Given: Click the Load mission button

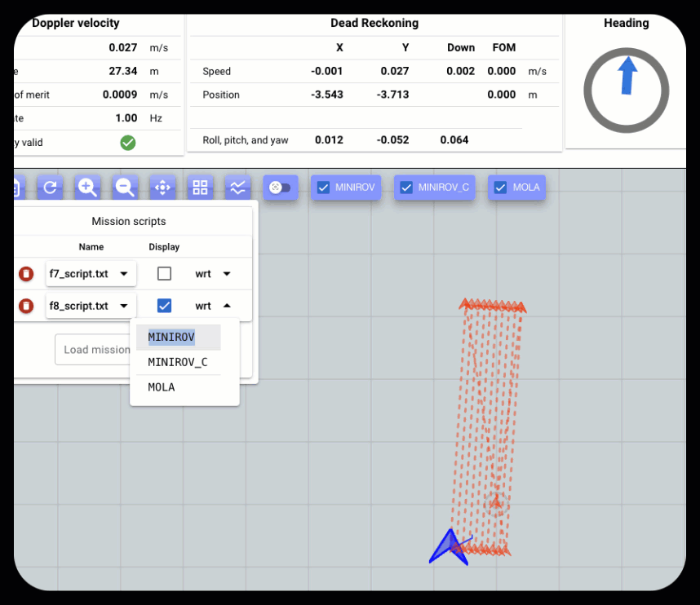Looking at the screenshot, I should [x=94, y=350].
